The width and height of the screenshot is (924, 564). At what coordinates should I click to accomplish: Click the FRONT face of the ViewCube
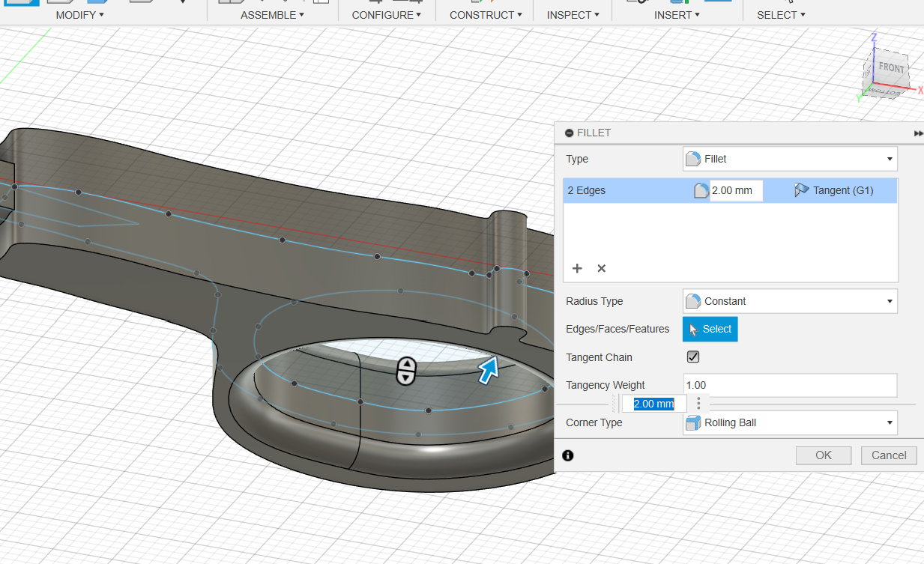tap(891, 68)
